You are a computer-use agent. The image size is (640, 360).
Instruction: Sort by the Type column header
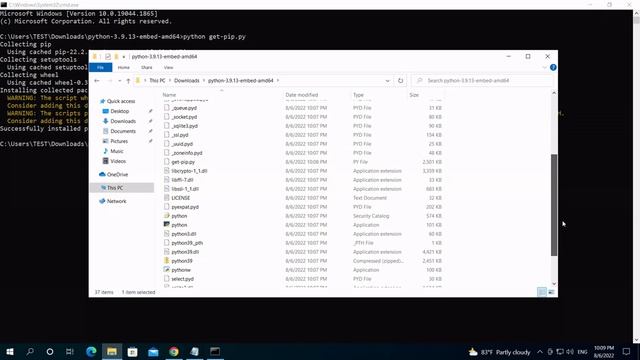click(358, 95)
